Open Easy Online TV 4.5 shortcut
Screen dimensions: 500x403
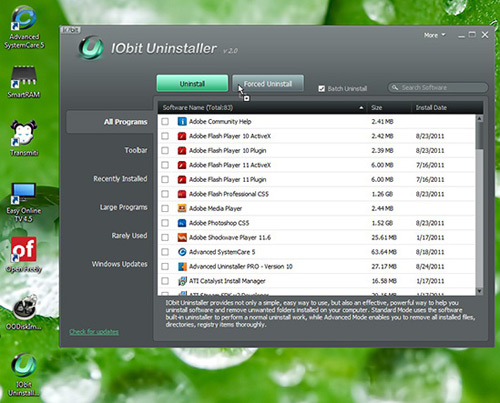click(23, 203)
